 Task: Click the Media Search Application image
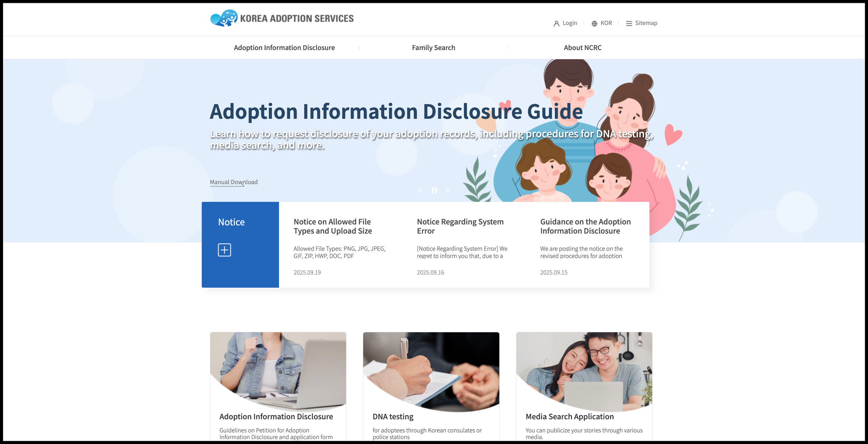coord(584,370)
